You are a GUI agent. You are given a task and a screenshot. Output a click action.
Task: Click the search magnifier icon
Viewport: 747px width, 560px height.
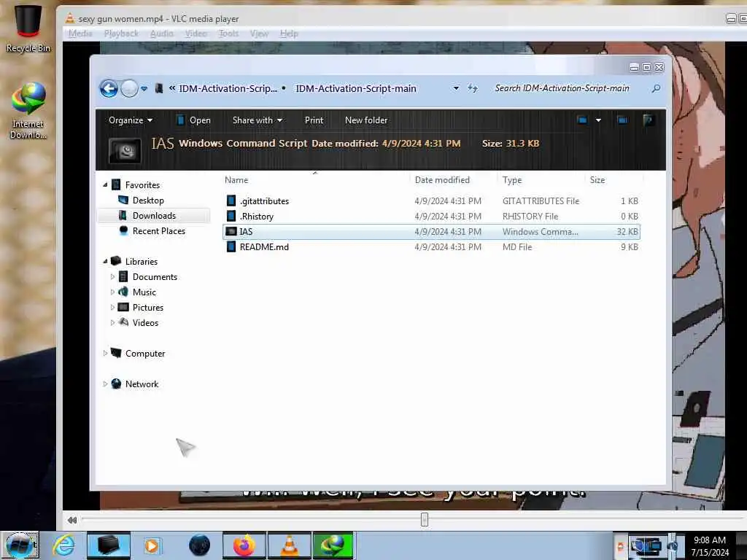coord(657,88)
